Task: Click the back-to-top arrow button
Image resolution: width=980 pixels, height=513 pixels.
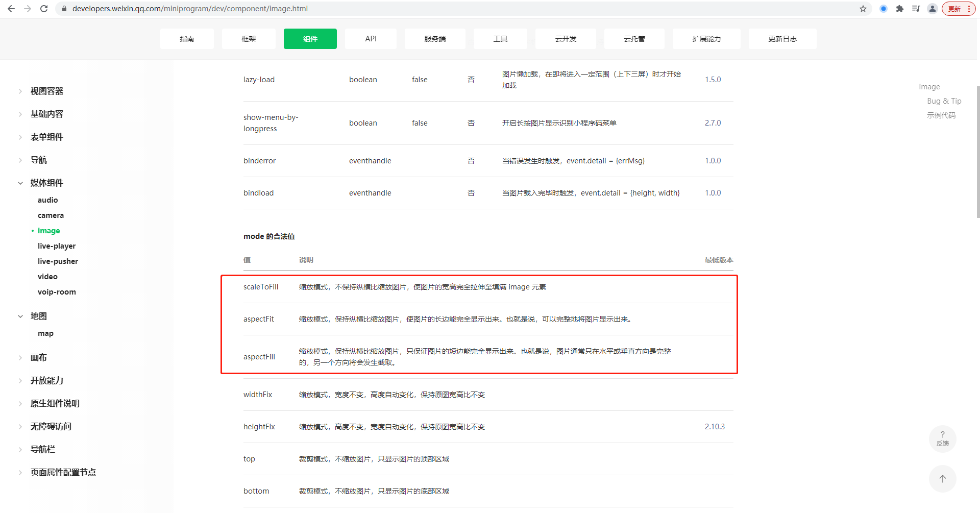Action: tap(942, 479)
